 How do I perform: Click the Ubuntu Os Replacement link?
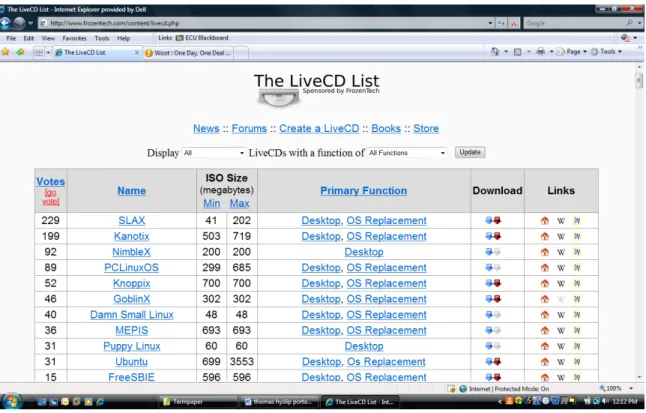tap(386, 362)
